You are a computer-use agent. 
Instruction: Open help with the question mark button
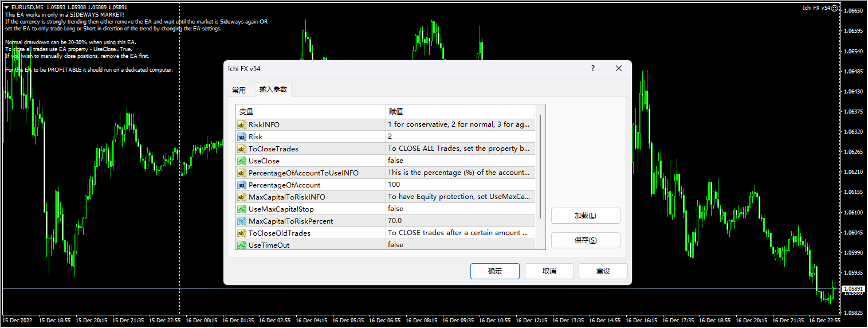(592, 68)
